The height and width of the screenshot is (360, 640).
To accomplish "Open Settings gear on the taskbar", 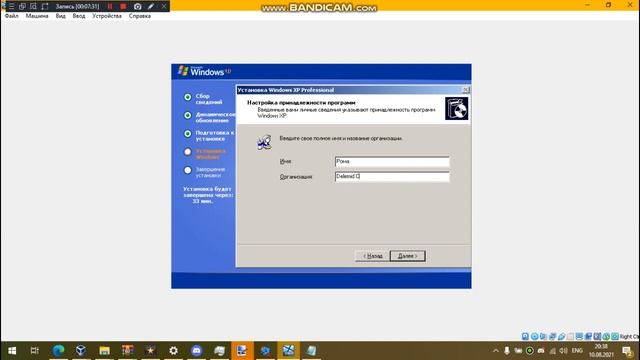I will point(173,351).
